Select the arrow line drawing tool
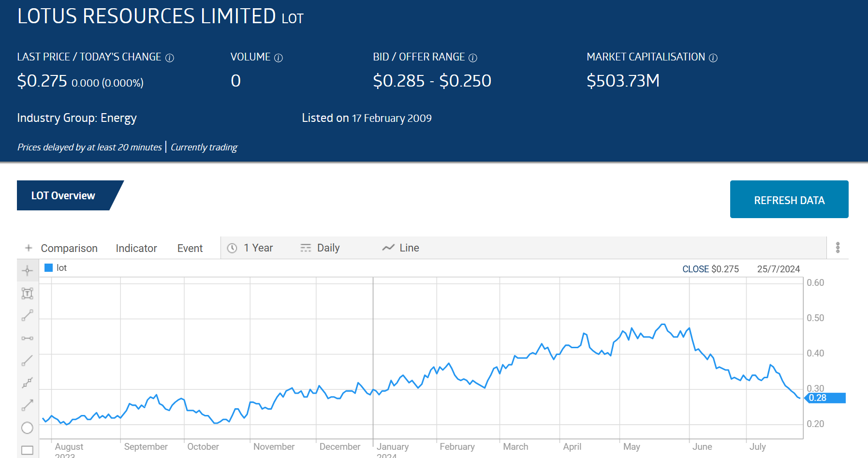868x458 pixels. tap(28, 405)
